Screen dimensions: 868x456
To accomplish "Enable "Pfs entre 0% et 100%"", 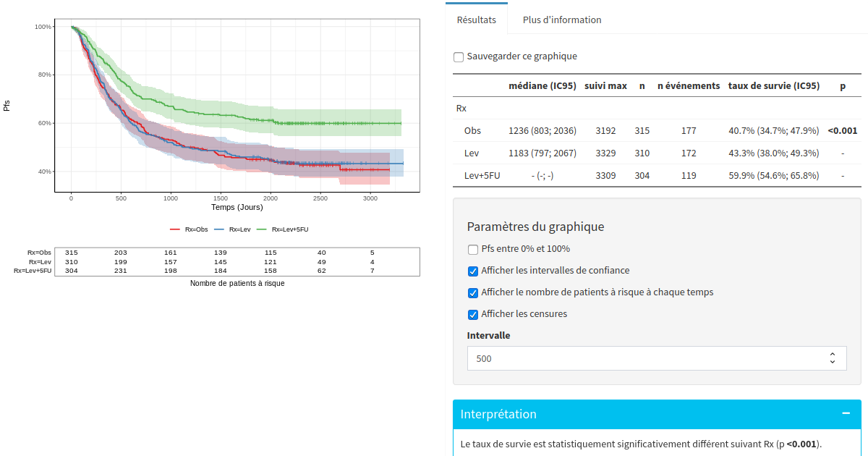I will 472,248.
